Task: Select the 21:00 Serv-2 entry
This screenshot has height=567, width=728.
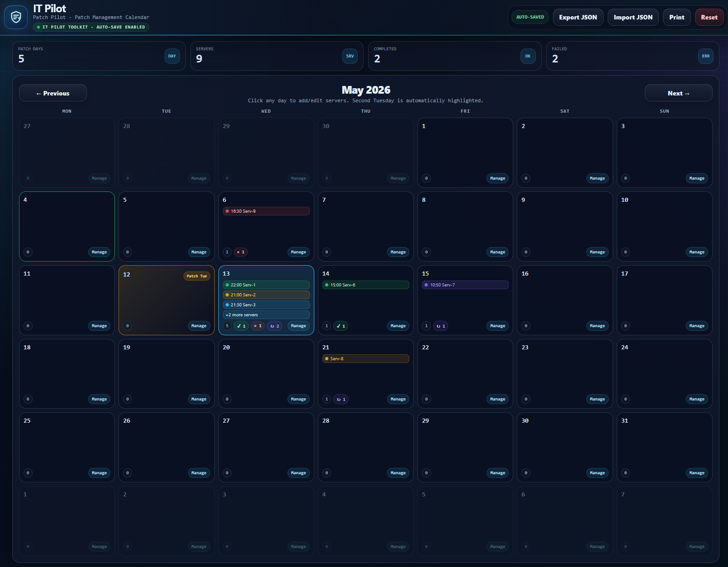Action: [x=266, y=295]
